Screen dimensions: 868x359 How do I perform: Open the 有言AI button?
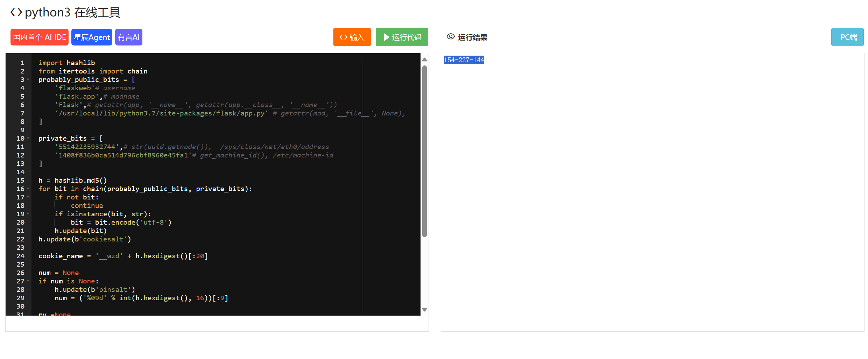(129, 37)
